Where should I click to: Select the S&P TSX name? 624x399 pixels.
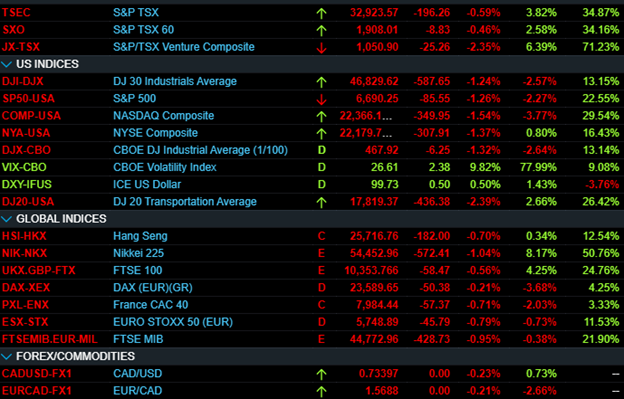pyautogui.click(x=136, y=13)
